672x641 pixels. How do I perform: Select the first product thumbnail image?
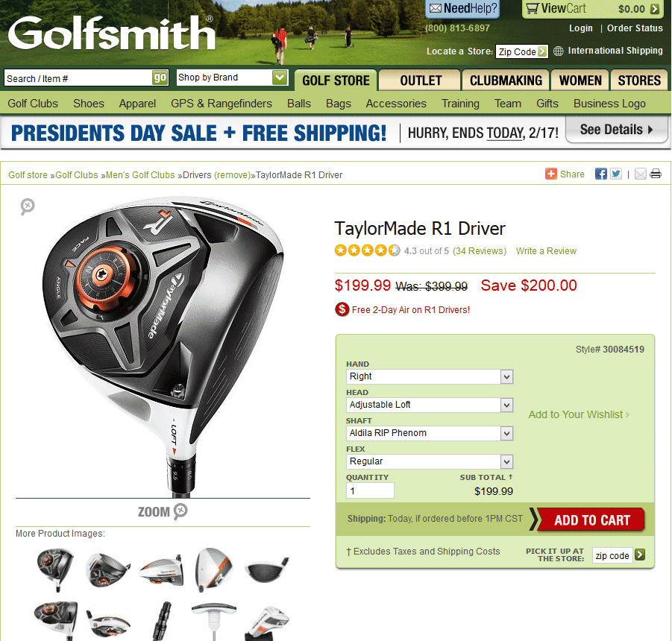click(54, 569)
